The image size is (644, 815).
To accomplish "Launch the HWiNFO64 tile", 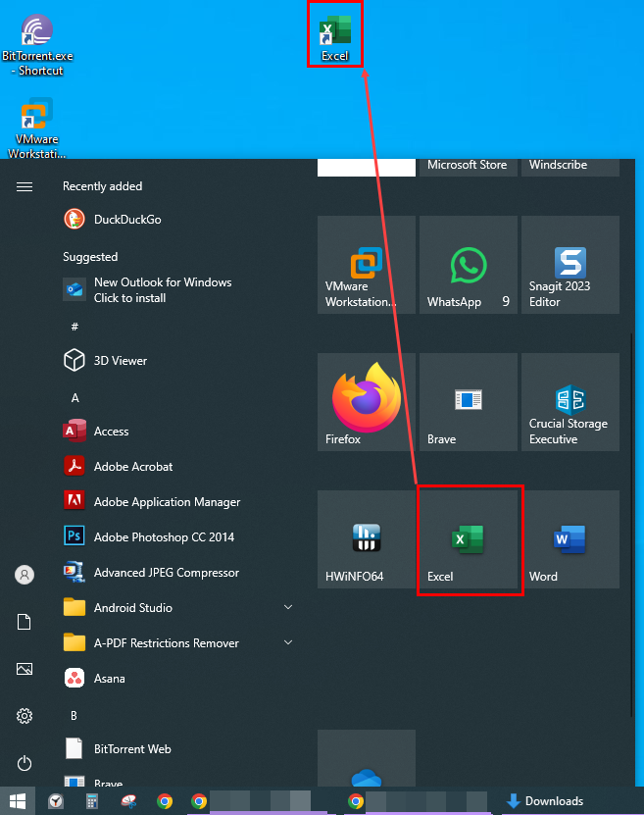I will tap(367, 539).
